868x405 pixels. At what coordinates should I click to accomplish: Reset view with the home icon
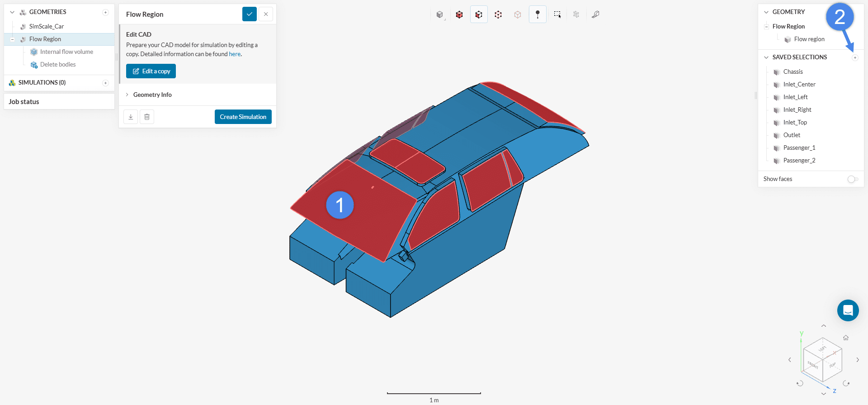(x=845, y=338)
